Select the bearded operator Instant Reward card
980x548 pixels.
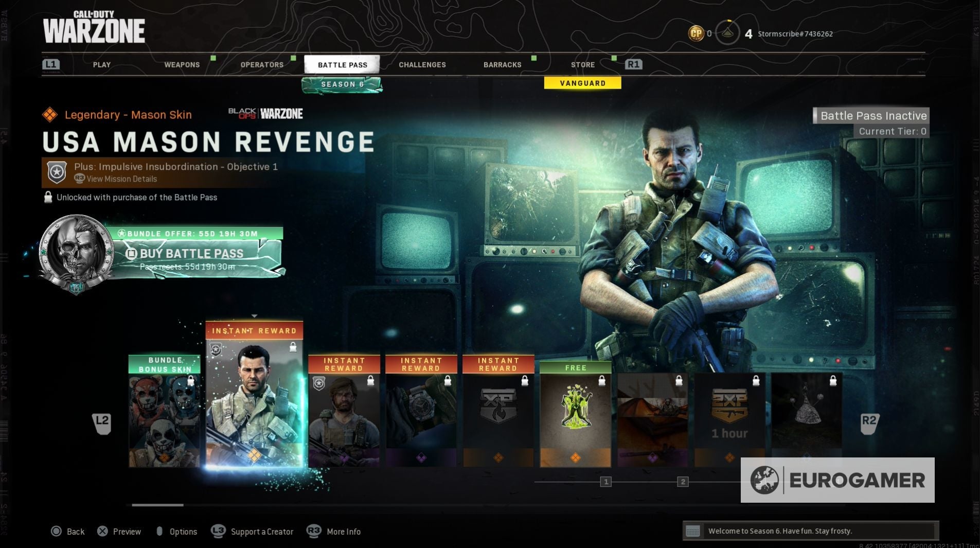pyautogui.click(x=344, y=411)
